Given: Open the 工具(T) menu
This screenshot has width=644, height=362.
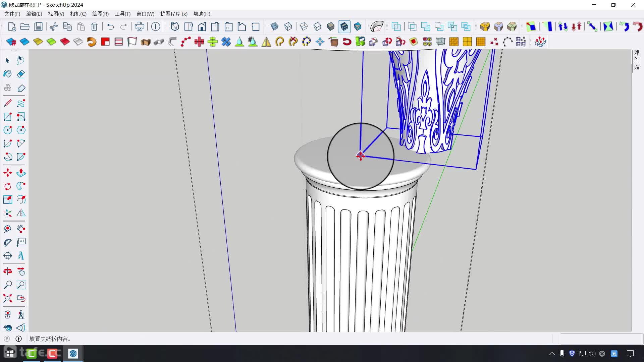Looking at the screenshot, I should pyautogui.click(x=122, y=14).
